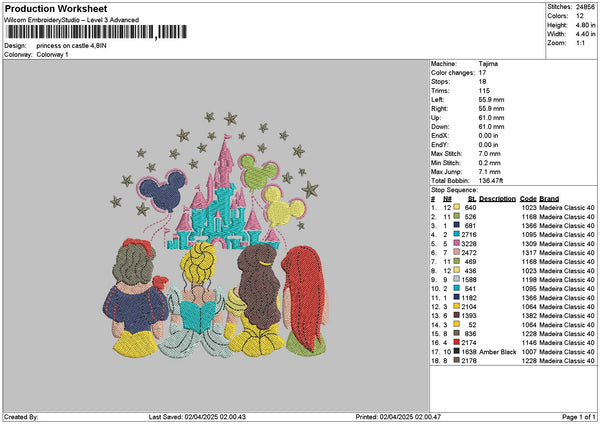
Task: Click the taupe swatch with 2178 stitches
Action: point(457,360)
